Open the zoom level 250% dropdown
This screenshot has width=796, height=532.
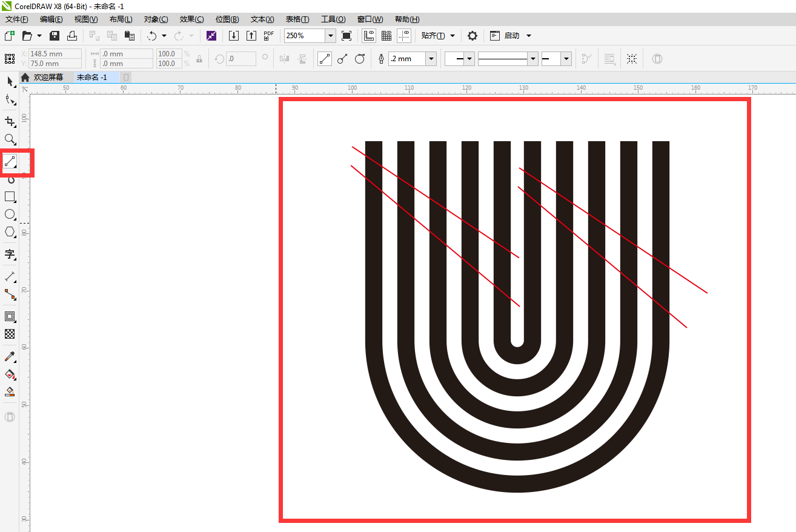click(330, 36)
